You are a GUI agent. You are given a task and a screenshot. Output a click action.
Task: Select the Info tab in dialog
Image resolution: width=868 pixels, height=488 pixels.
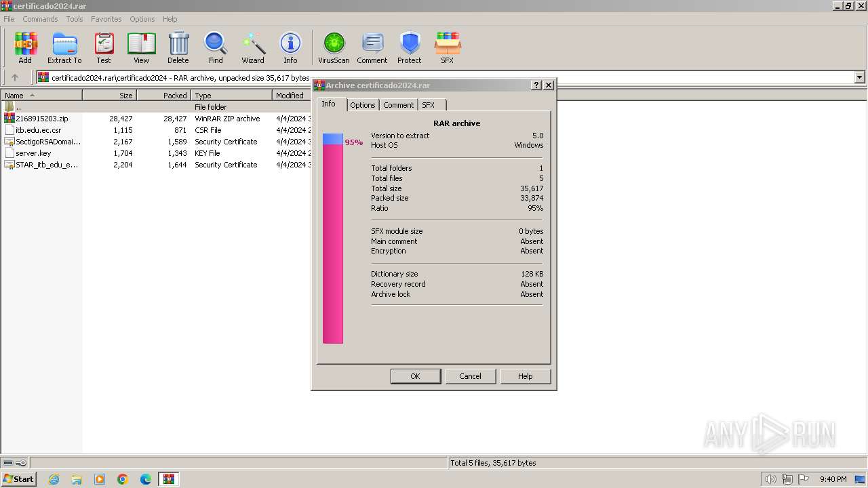click(x=332, y=104)
